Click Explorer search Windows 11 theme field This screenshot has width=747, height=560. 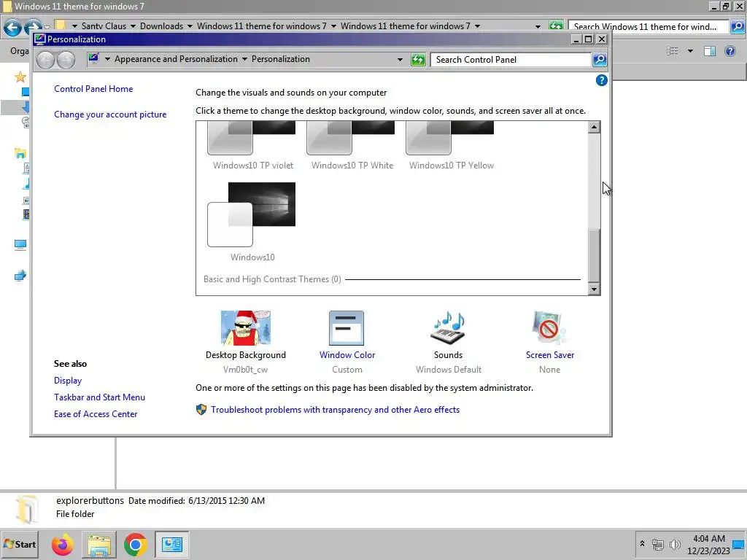pyautogui.click(x=649, y=27)
